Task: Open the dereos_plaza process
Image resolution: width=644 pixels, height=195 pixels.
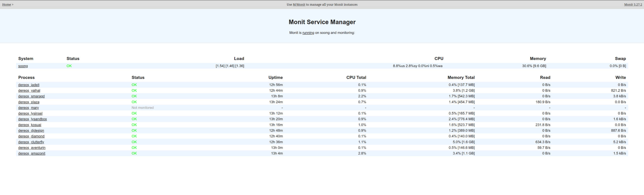Action: coord(29,102)
